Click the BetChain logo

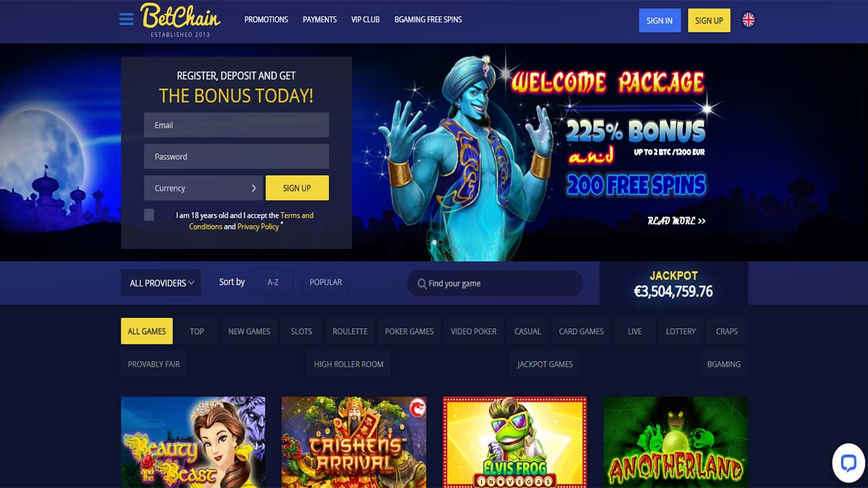180,20
